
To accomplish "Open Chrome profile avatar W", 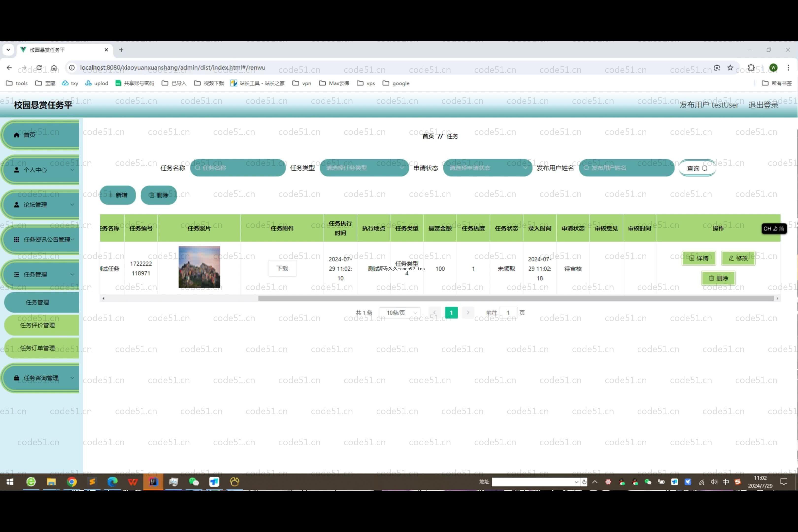I will [x=773, y=67].
